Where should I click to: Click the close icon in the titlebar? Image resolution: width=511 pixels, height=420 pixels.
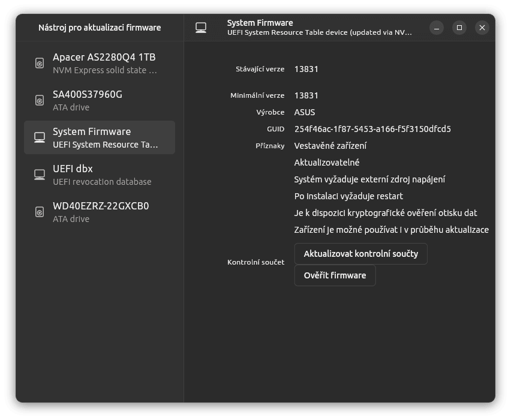[x=482, y=27]
